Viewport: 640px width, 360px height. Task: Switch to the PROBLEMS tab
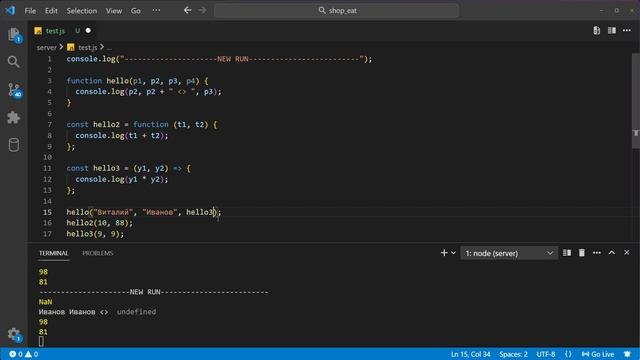pyautogui.click(x=98, y=253)
